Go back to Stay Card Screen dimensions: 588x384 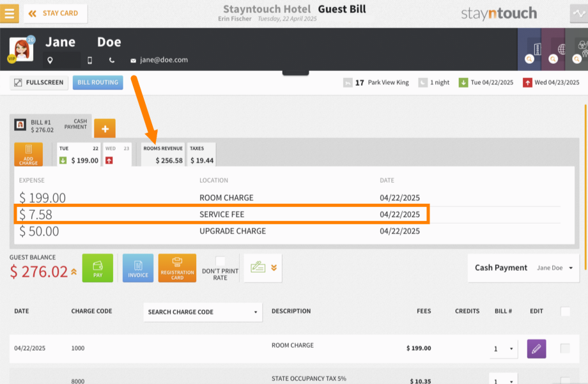(56, 13)
